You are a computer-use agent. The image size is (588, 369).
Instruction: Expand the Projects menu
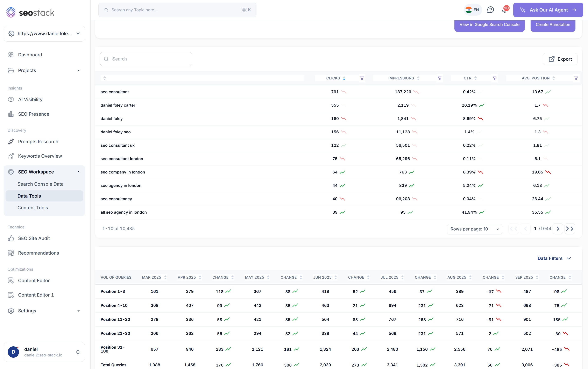[79, 71]
